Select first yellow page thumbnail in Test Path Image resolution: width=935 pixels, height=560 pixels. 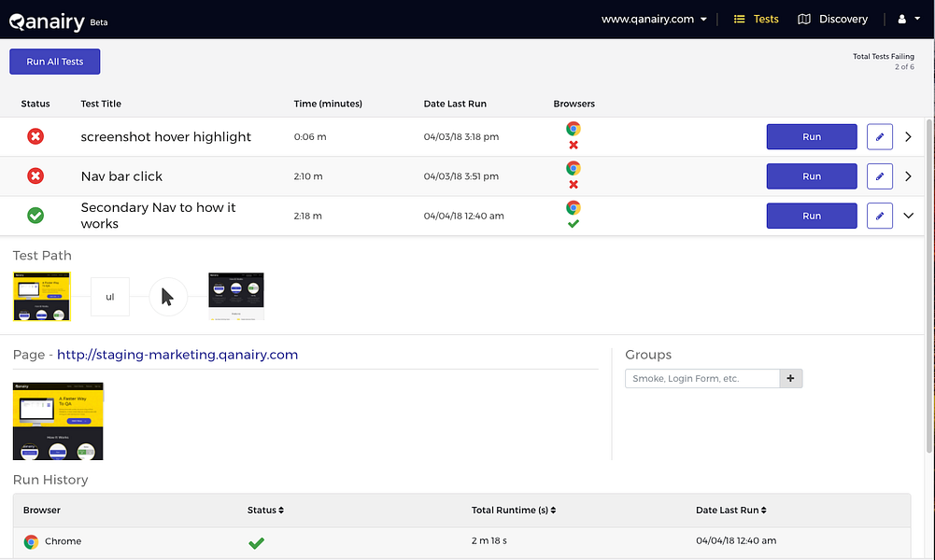[x=42, y=296]
